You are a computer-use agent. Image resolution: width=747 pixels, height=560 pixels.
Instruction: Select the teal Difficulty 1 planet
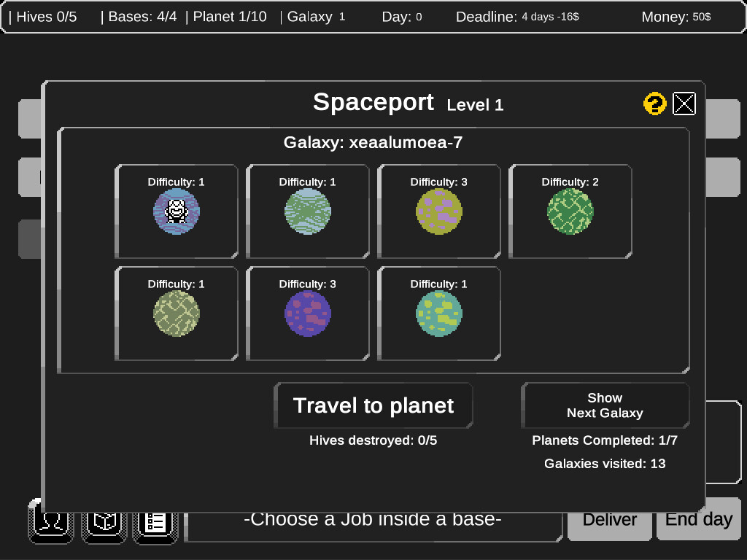pos(438,314)
